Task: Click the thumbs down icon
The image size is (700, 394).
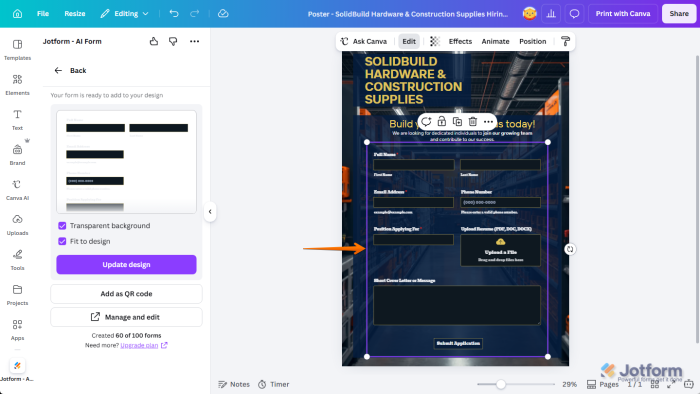Action: point(173,41)
